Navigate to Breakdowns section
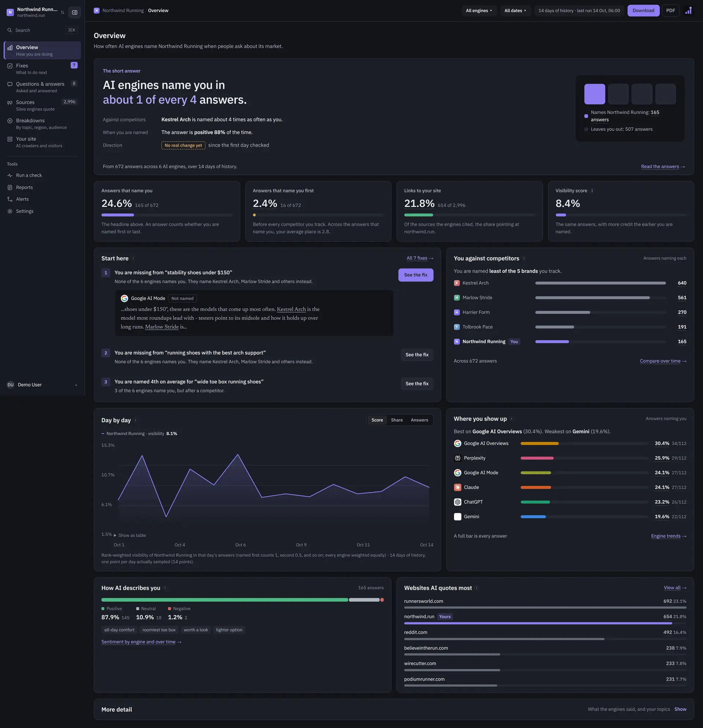 (42, 124)
